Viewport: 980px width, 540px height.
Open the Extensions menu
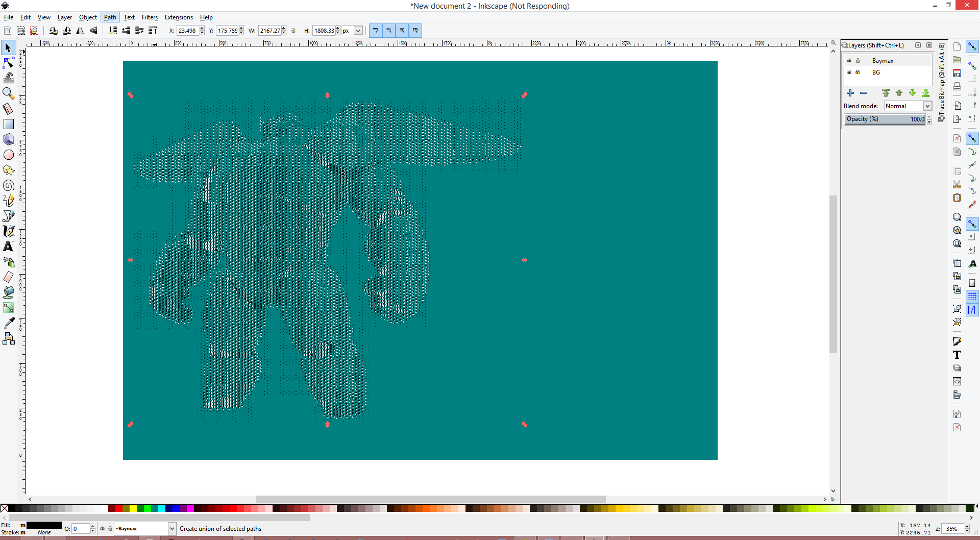(179, 17)
